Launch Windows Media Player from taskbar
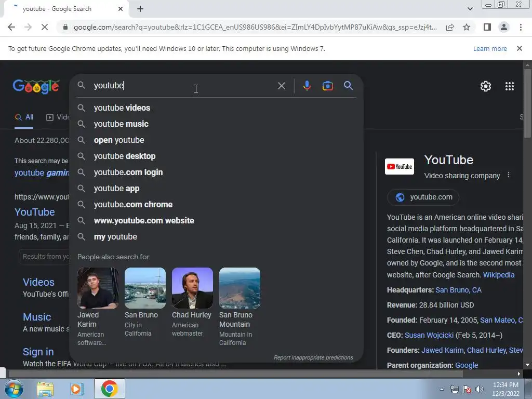Screen dimensions: 532x399 pos(77,389)
